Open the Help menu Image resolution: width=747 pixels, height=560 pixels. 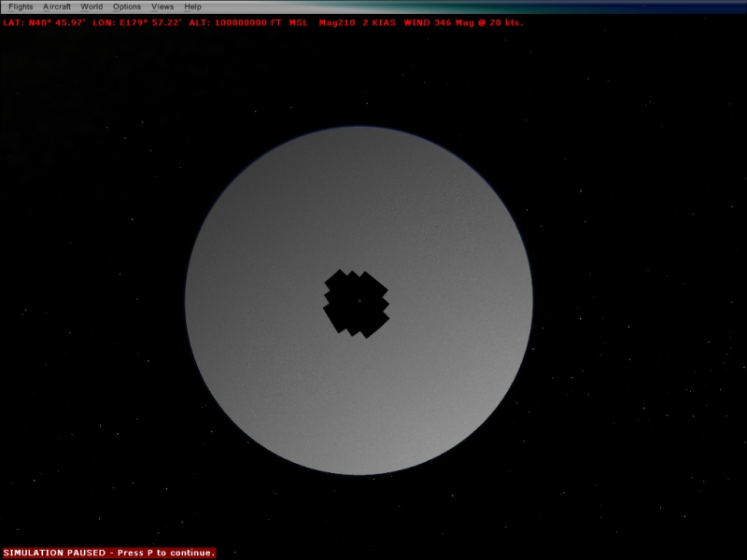(192, 7)
